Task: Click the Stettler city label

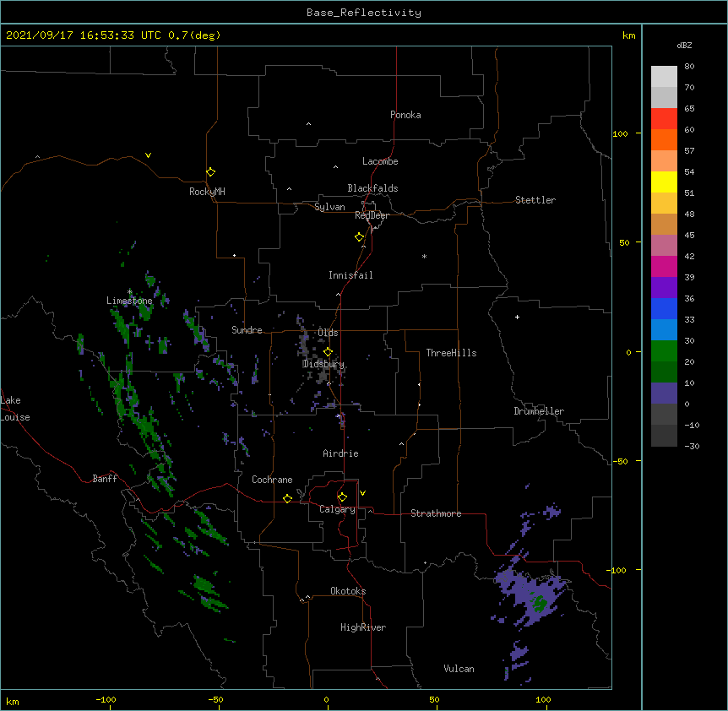Action: pos(535,200)
